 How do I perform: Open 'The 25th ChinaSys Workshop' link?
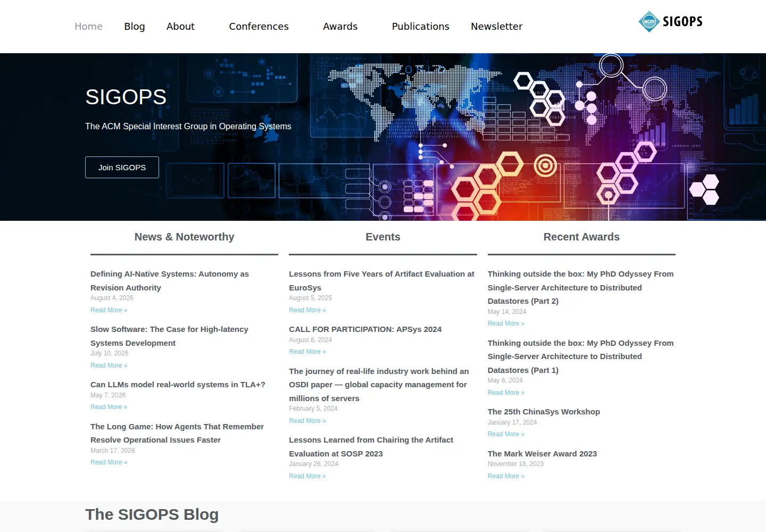click(544, 412)
